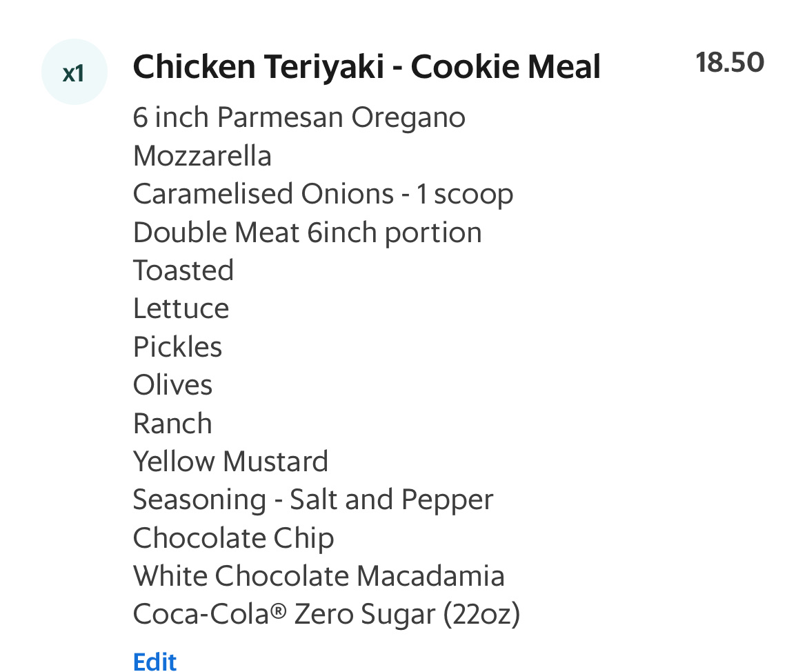Click the Double Meat 6inch portion line

[307, 232]
